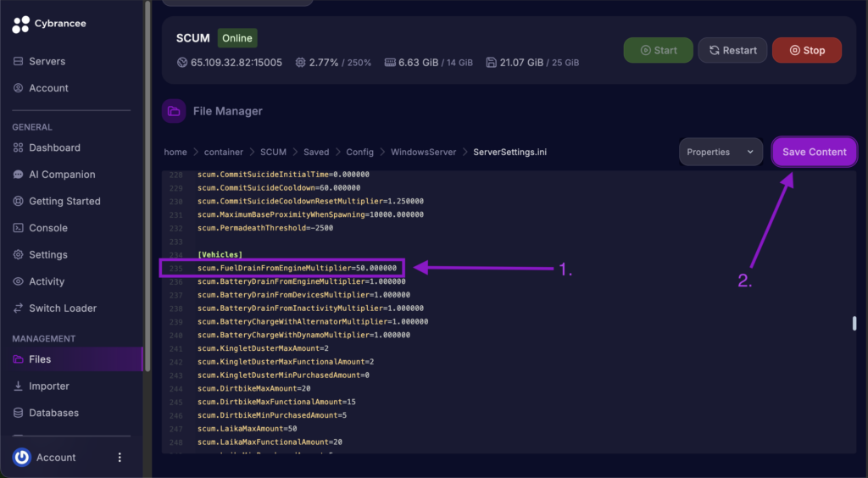
Task: Click the Console terminal icon
Action: tap(19, 228)
